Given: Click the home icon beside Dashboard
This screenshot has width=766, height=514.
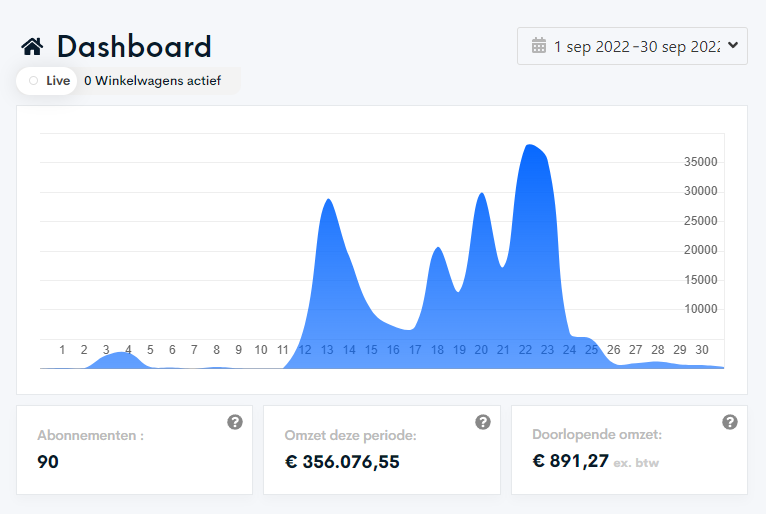Looking at the screenshot, I should 32,47.
